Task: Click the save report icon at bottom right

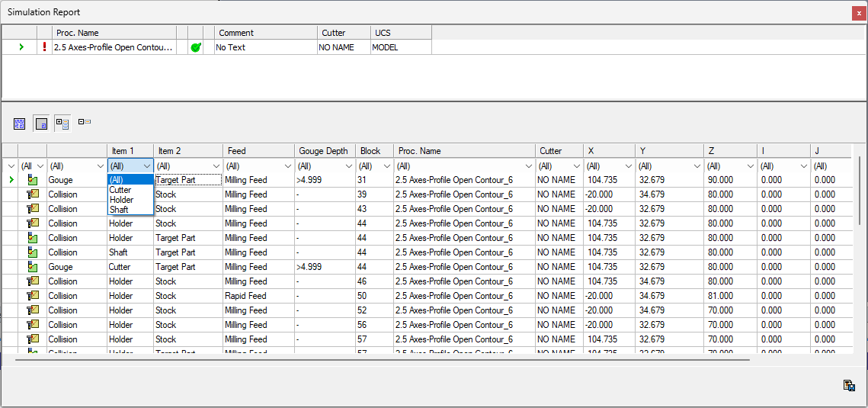Action: [848, 386]
